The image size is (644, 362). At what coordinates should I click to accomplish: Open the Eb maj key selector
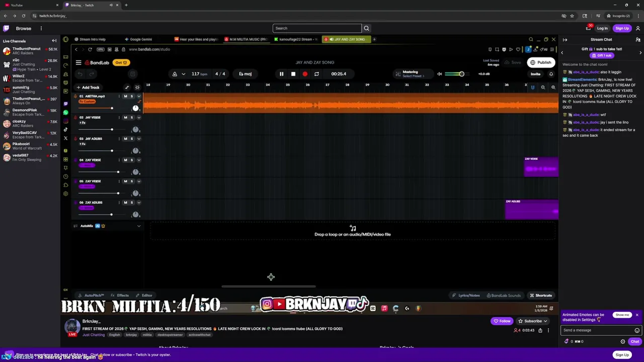point(246,74)
